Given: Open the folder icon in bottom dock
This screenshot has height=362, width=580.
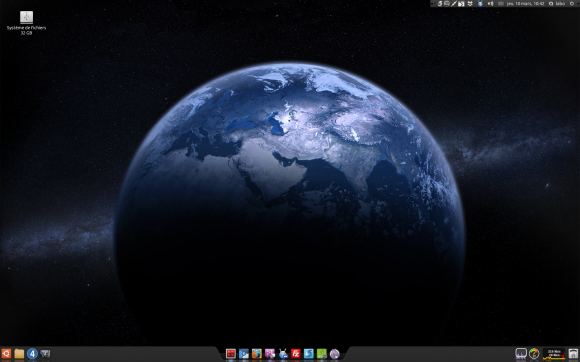Looking at the screenshot, I should (19, 354).
